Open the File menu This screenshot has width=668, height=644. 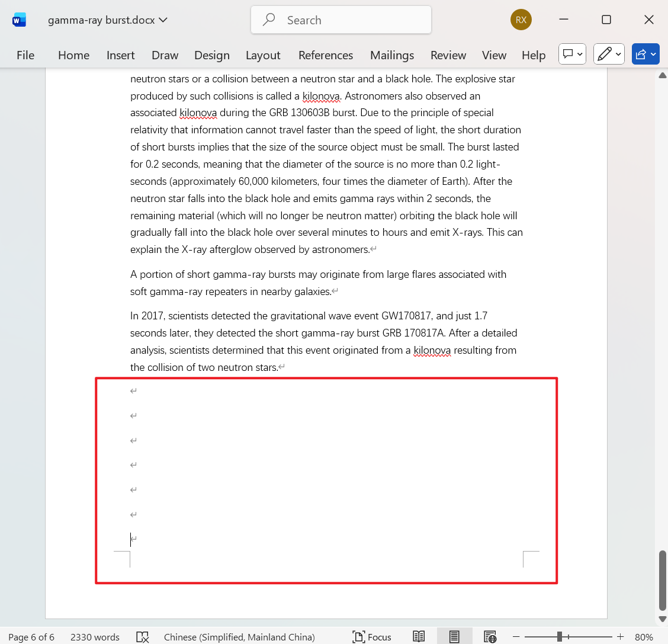[x=25, y=55]
